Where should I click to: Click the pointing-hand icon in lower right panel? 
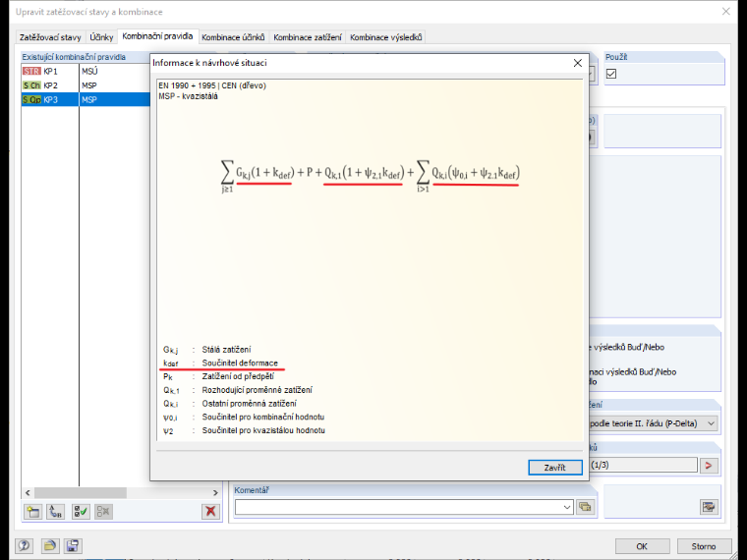click(x=709, y=507)
